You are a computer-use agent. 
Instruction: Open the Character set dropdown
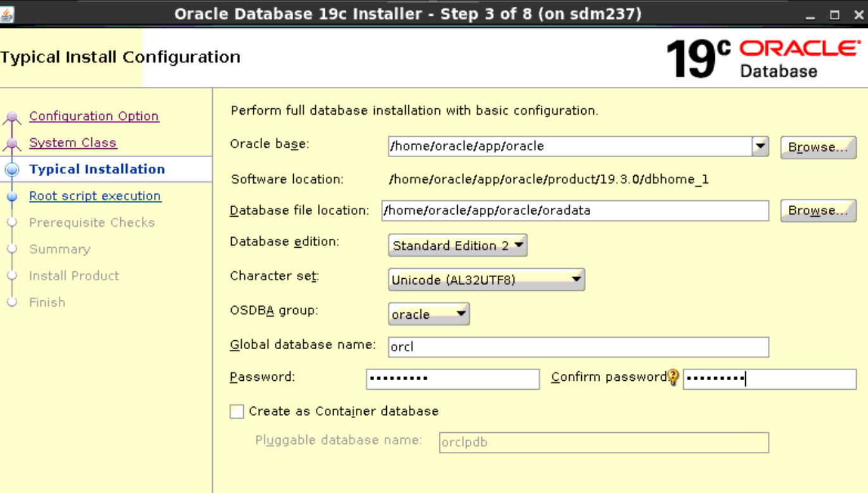click(x=486, y=279)
